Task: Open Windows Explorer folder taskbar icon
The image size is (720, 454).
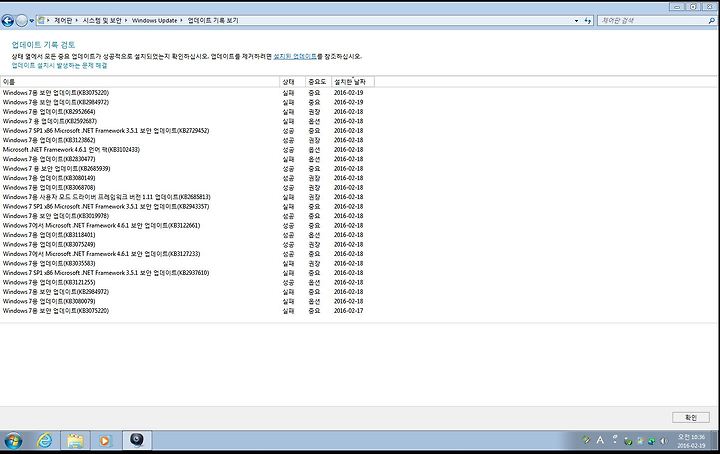Action: tap(75, 441)
